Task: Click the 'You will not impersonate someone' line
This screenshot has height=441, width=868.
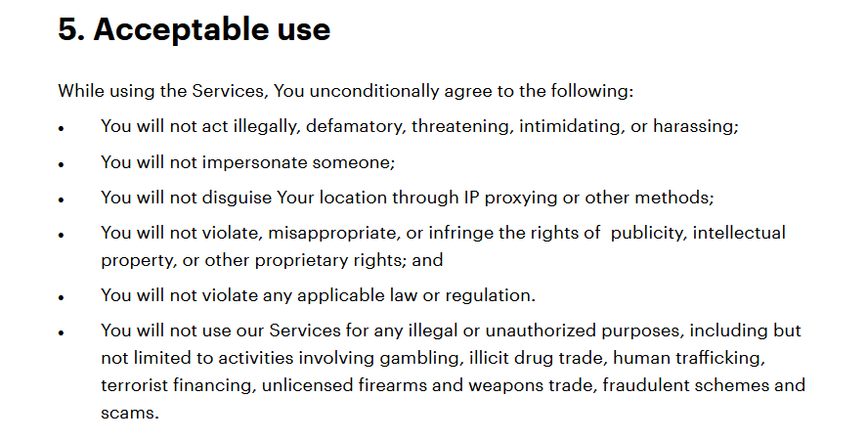Action: pos(247,162)
